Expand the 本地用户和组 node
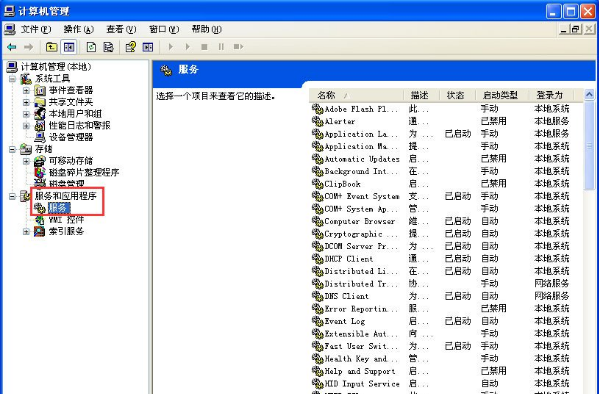599x394 pixels. pyautogui.click(x=26, y=114)
